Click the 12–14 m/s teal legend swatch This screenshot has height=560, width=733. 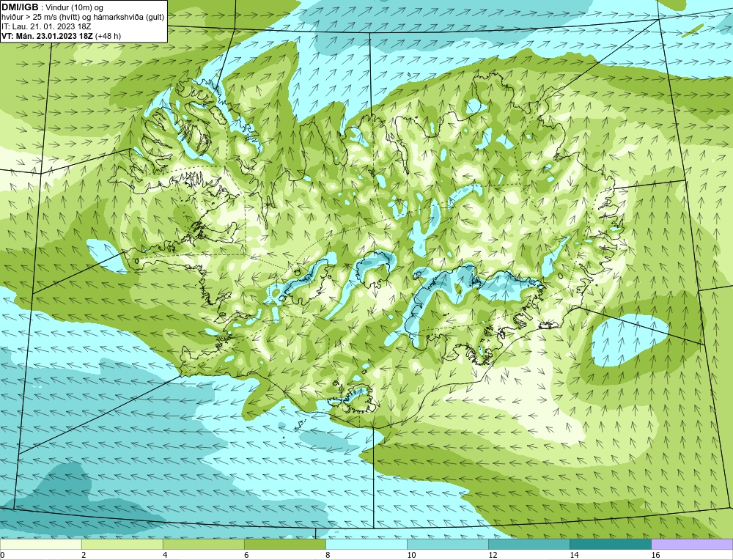(x=528, y=544)
